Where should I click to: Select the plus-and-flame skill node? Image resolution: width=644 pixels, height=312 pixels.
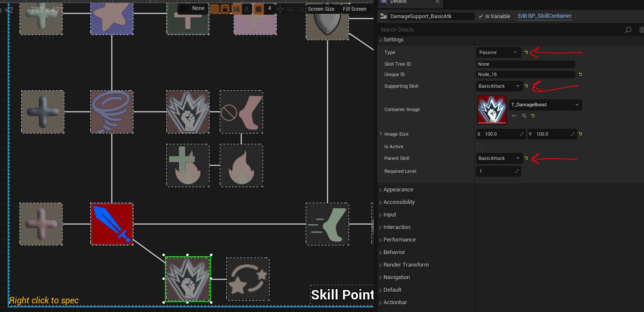click(x=188, y=166)
